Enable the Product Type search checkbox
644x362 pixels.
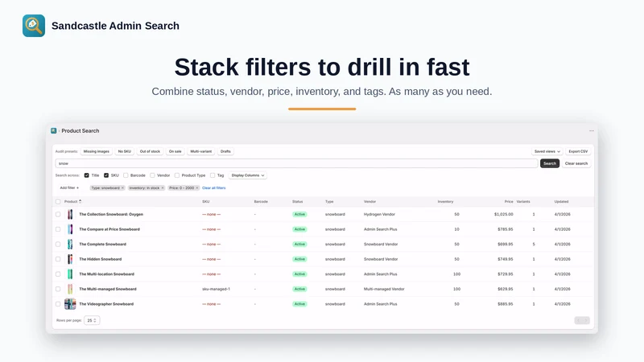[x=177, y=175]
